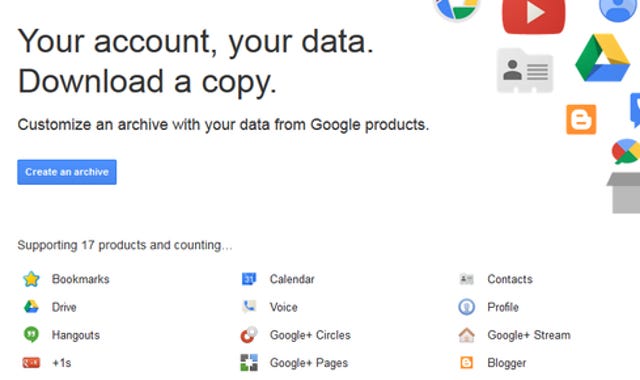This screenshot has height=380, width=640.
Task: Click the Google+ Circles icon
Action: point(249,335)
